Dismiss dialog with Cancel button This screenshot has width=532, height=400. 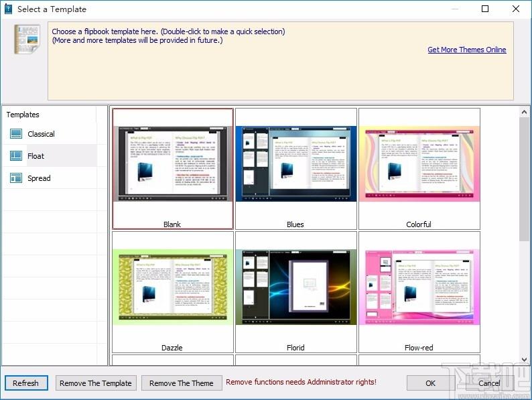coord(489,383)
